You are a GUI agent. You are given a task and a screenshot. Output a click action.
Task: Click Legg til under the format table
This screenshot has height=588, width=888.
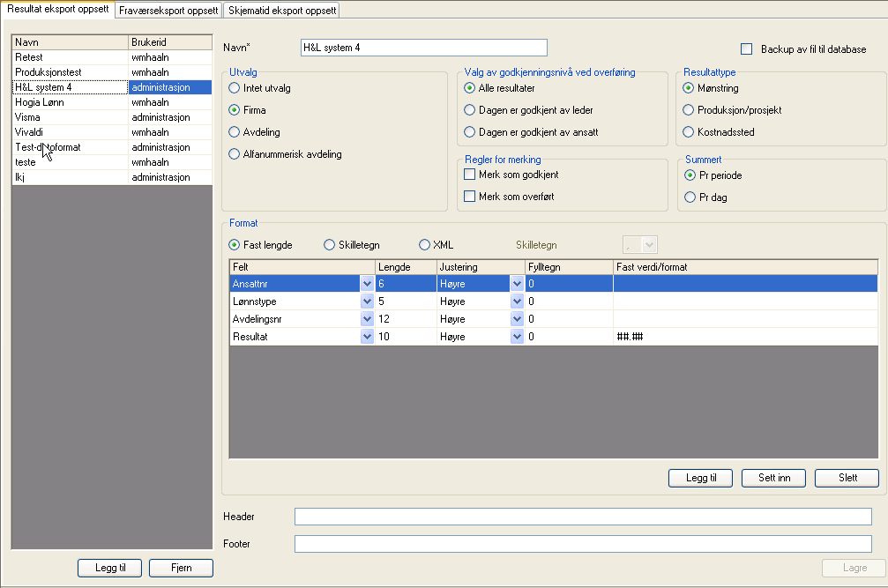[x=700, y=478]
